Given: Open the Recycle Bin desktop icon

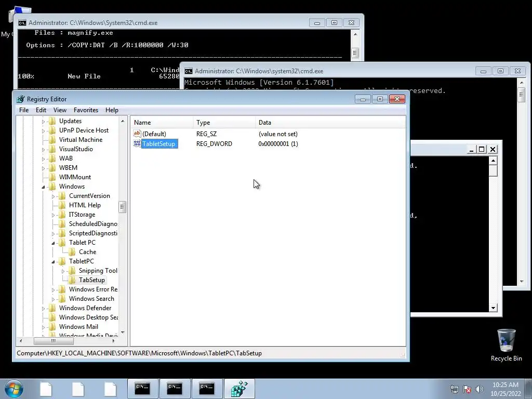Looking at the screenshot, I should point(506,345).
